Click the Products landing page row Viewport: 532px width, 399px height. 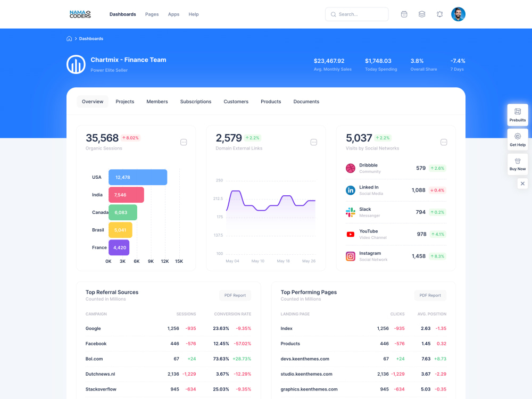[363, 344]
